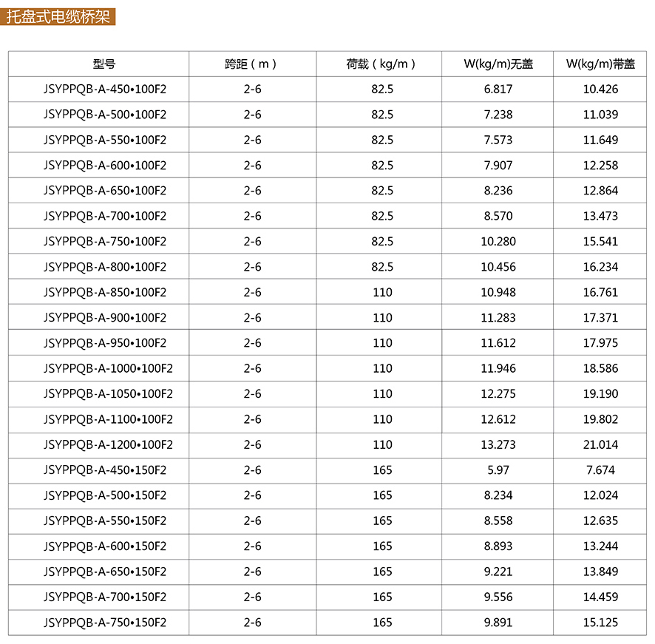Select the W(kg/m)无盖 column header
Viewport: 655px width, 644px height.
pyautogui.click(x=498, y=64)
